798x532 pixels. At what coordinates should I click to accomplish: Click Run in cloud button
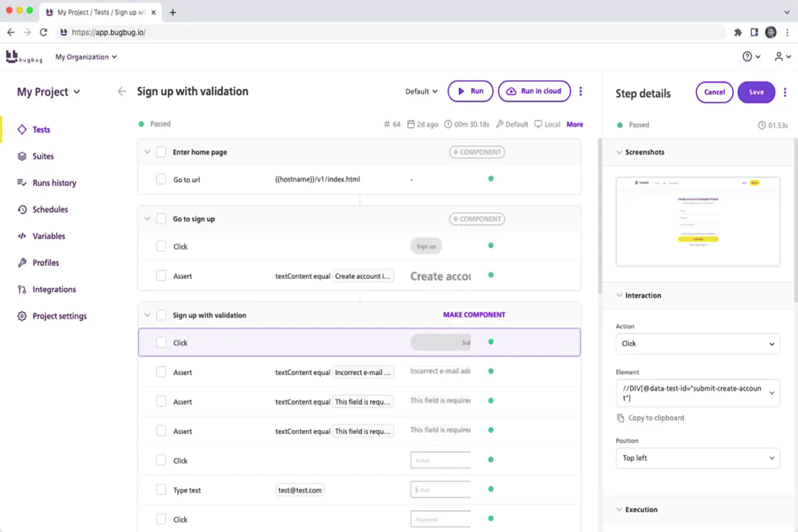point(534,91)
